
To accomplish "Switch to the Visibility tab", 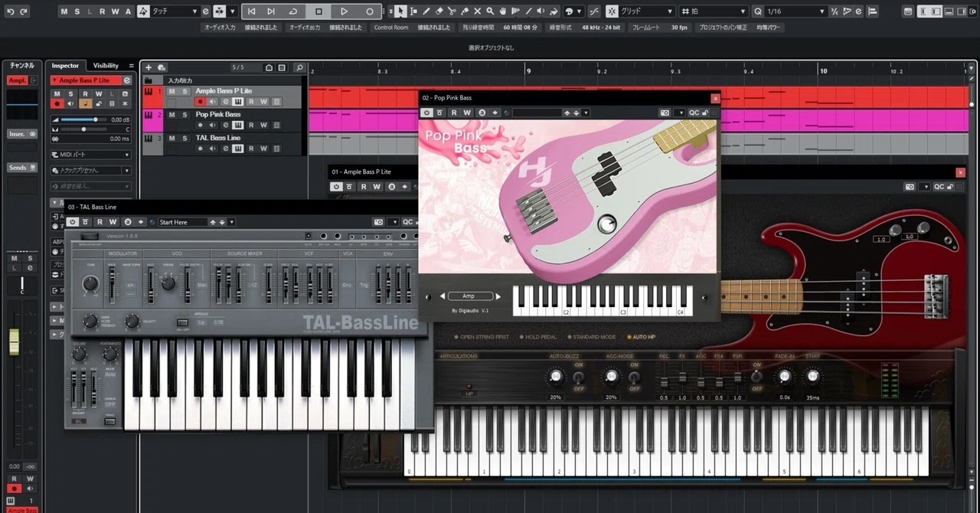I will tap(106, 66).
